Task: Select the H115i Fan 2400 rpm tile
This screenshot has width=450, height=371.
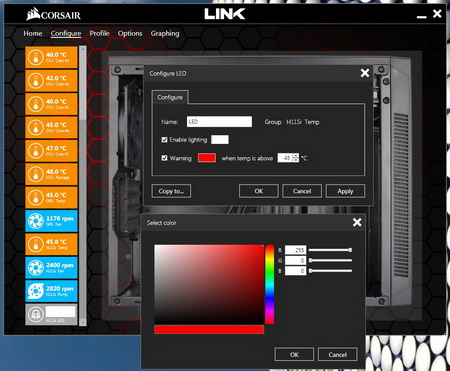Action: click(51, 267)
